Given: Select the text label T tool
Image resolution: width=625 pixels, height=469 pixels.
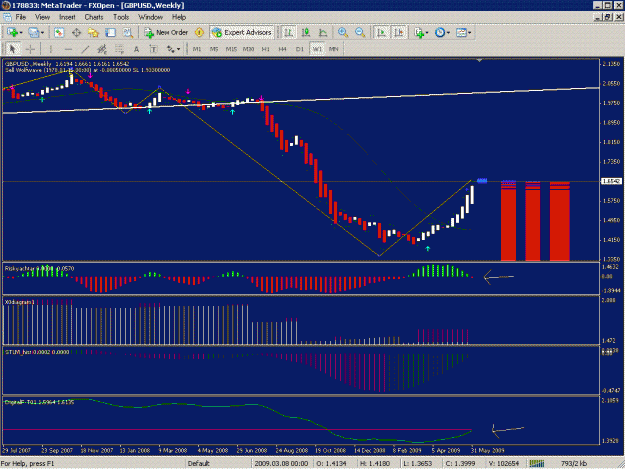Looking at the screenshot, I should 153,49.
